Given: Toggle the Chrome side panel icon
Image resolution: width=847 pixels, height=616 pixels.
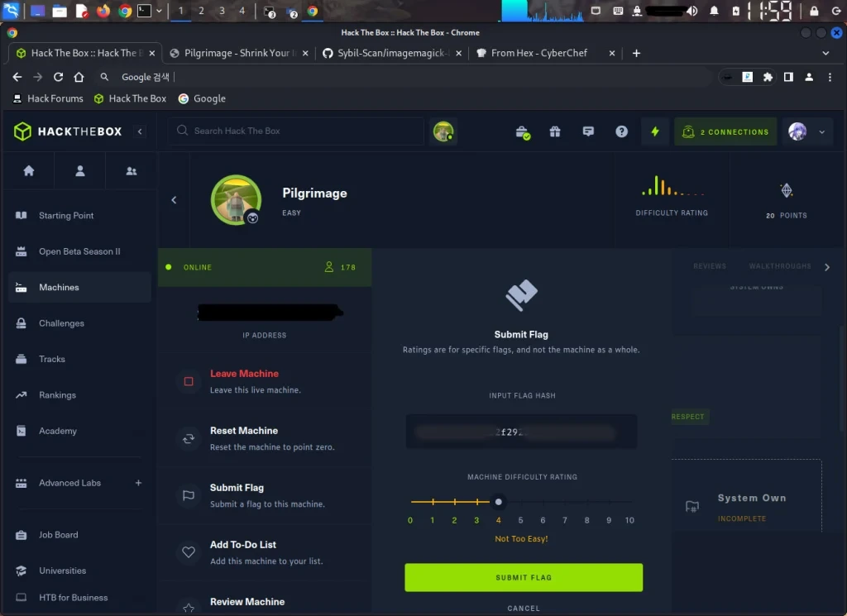Looking at the screenshot, I should pyautogui.click(x=788, y=77).
